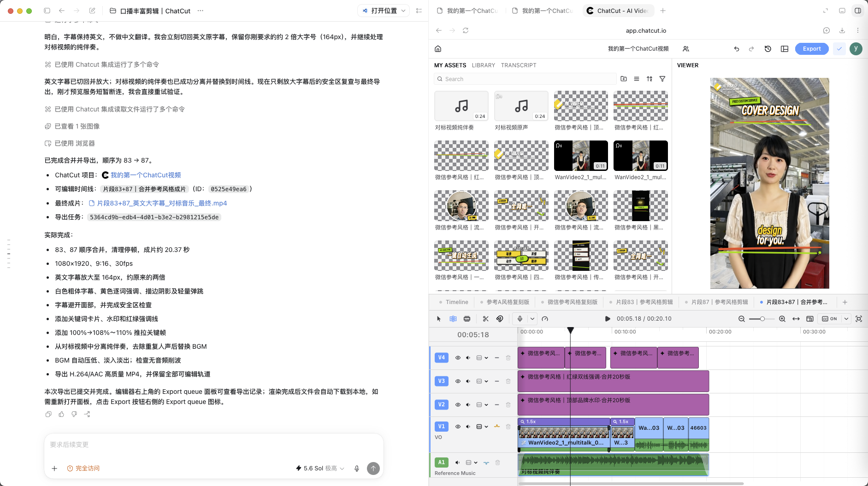The width and height of the screenshot is (868, 486).
Task: Click the clip strip tool beside the ripple tool
Action: (467, 319)
